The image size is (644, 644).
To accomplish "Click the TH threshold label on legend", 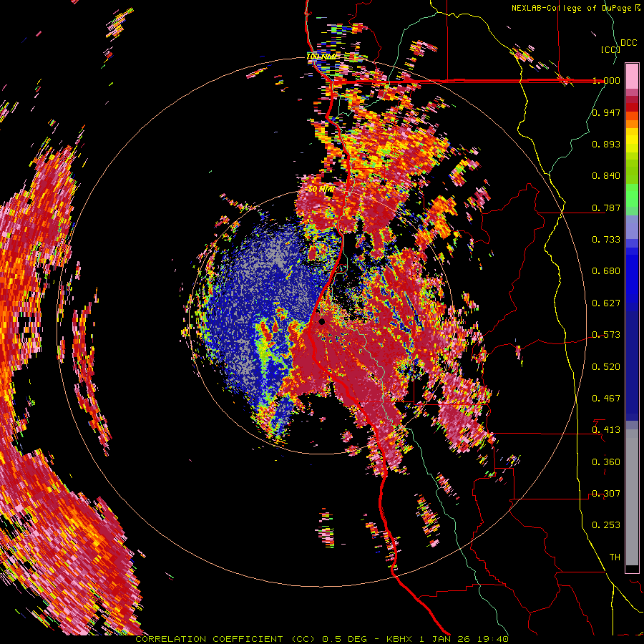I will [615, 557].
